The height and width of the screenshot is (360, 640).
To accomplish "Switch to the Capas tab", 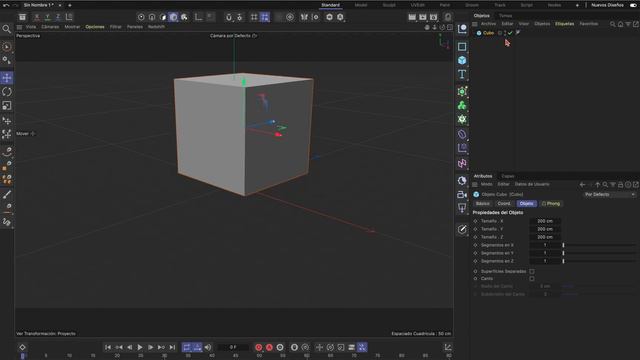I will tap(508, 176).
